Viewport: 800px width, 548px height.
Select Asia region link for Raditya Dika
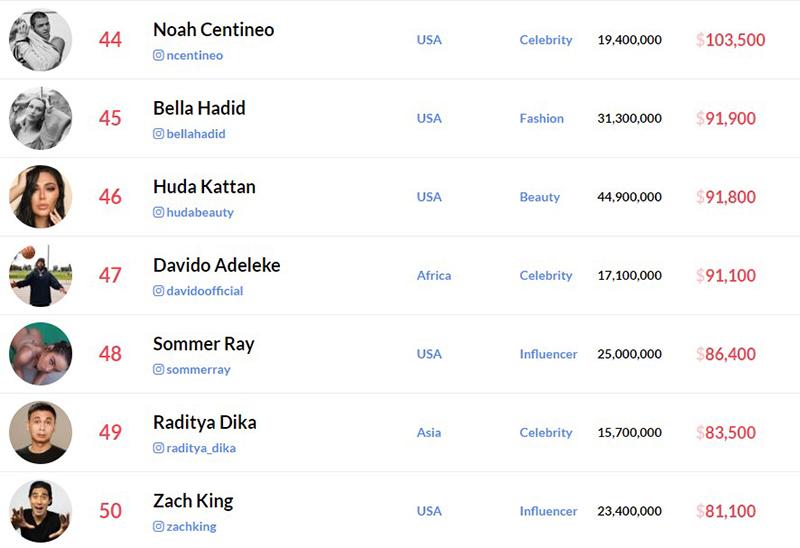pyautogui.click(x=429, y=433)
